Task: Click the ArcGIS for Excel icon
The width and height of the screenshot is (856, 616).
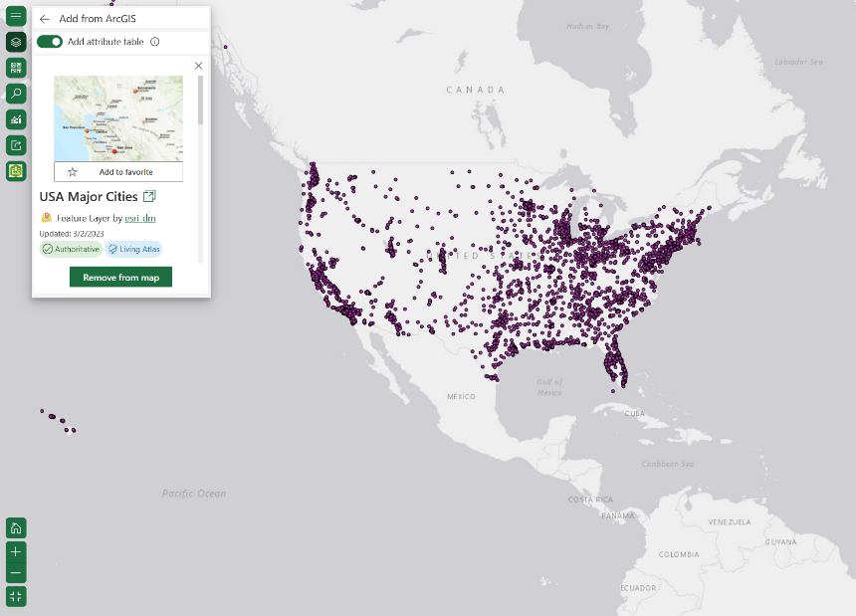Action: click(16, 171)
